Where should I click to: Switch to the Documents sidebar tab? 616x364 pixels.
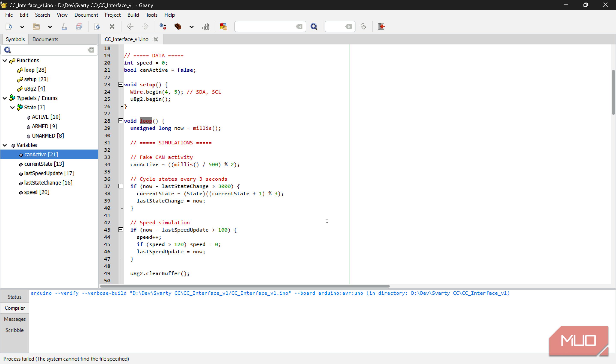click(x=45, y=39)
